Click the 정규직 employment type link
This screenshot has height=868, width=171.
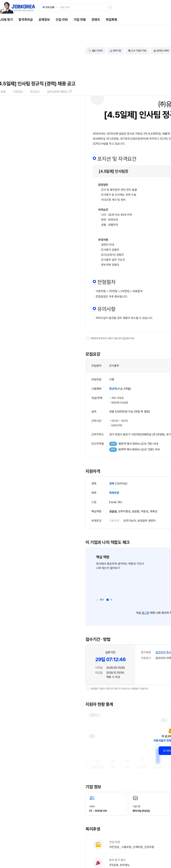point(113,389)
